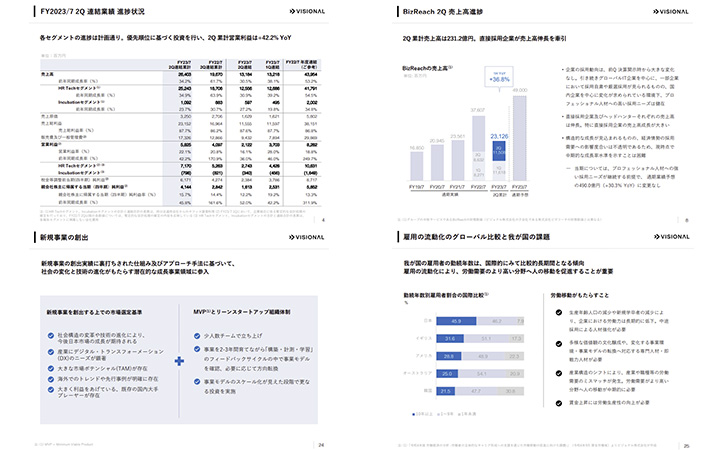Click the blue plus icon between the two columns
The height and width of the screenshot is (450, 720).
[180, 361]
